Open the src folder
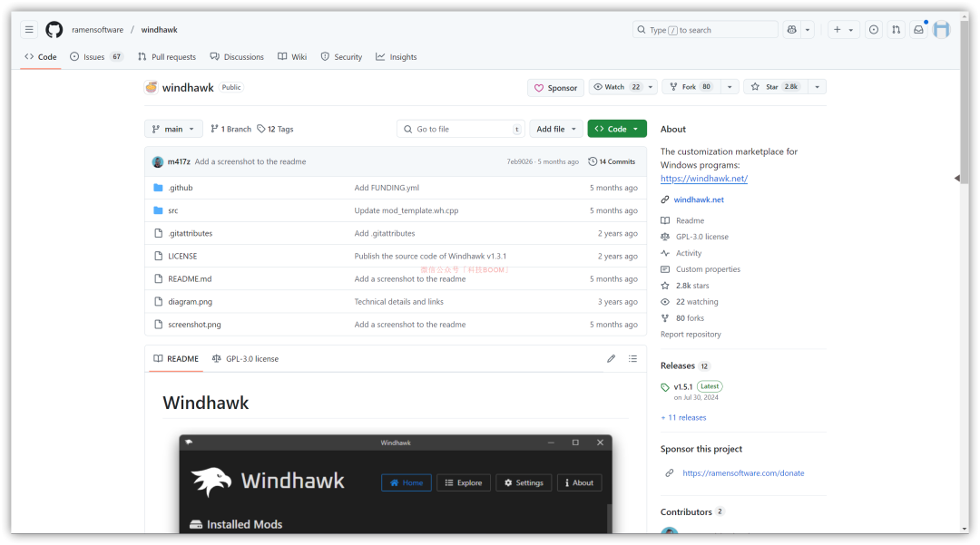 173,210
